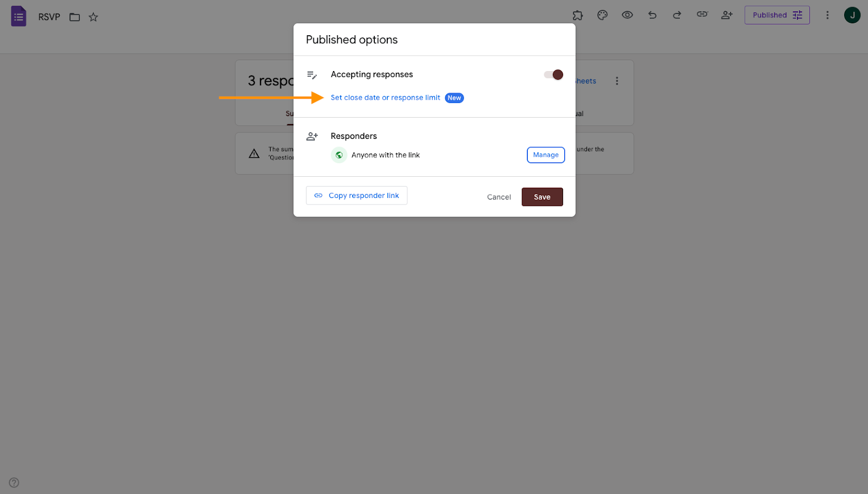The image size is (868, 494).
Task: Open the Add-ons puzzle icon
Action: coord(577,15)
